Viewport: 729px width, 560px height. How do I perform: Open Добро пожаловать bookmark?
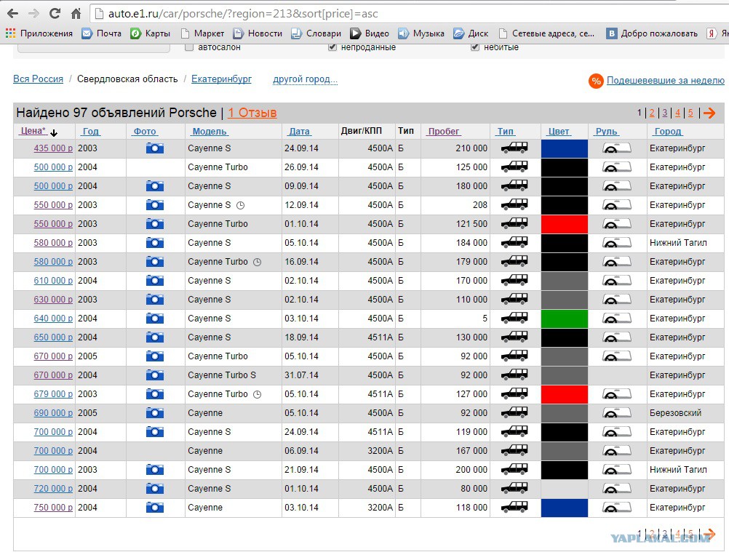pyautogui.click(x=653, y=33)
